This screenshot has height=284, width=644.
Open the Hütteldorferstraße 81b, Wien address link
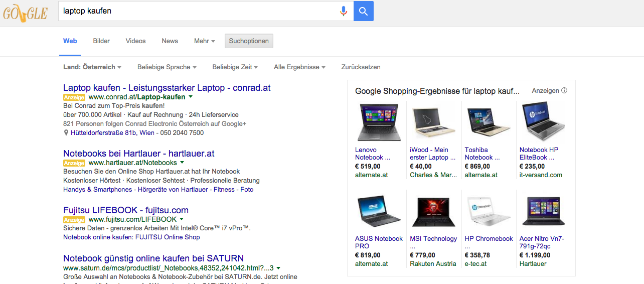click(113, 133)
